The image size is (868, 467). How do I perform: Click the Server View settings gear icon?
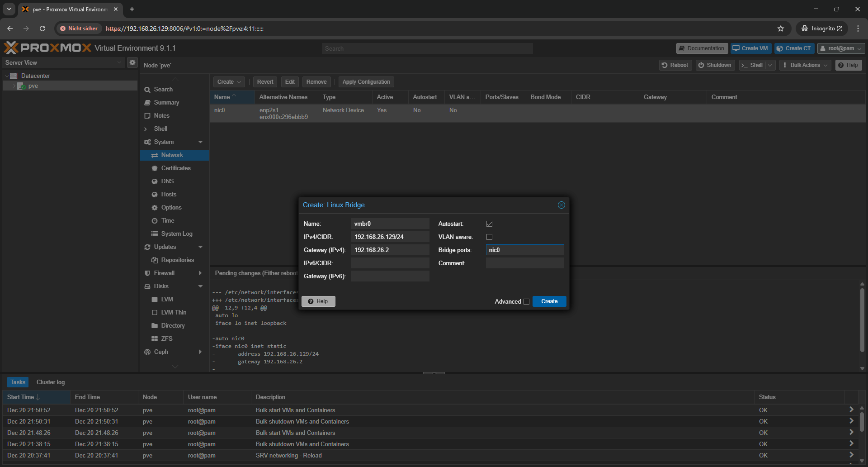(132, 62)
